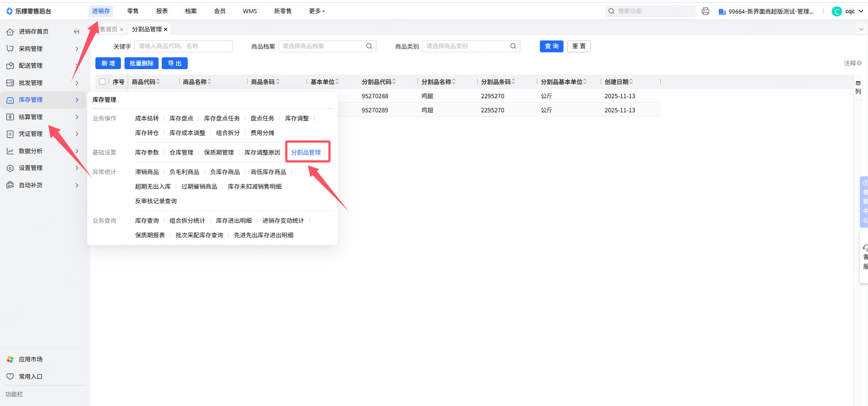Click the 搜索功能 search box

coord(650,11)
